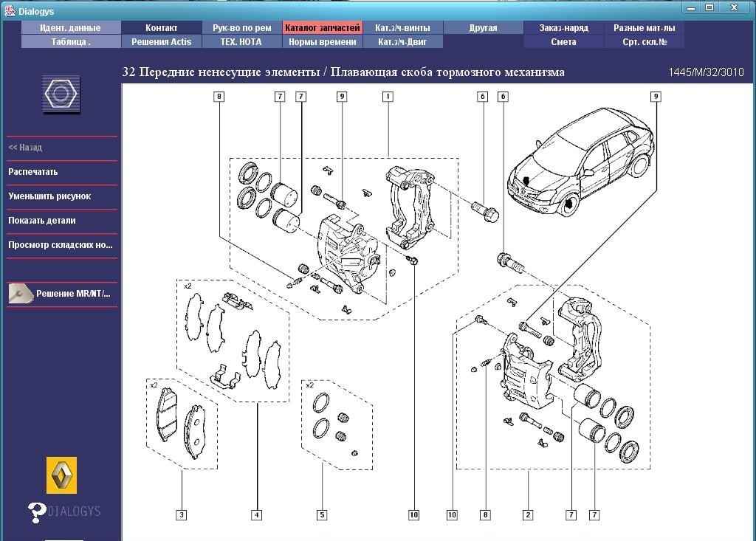The height and width of the screenshot is (541, 756).
Task: Switch to the Другая tab
Action: [x=483, y=27]
